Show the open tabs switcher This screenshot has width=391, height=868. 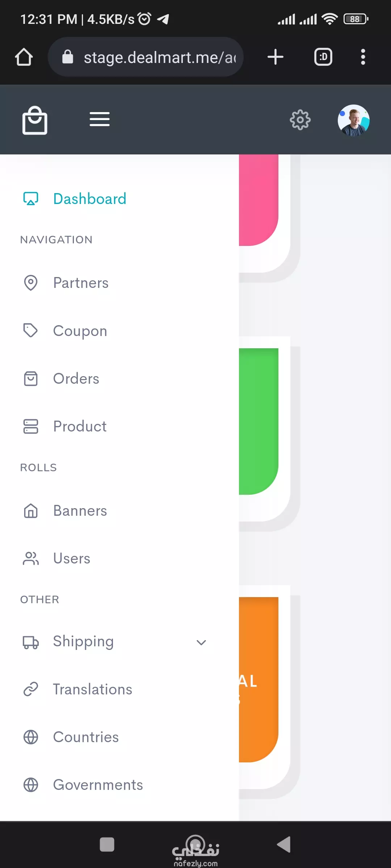(323, 57)
